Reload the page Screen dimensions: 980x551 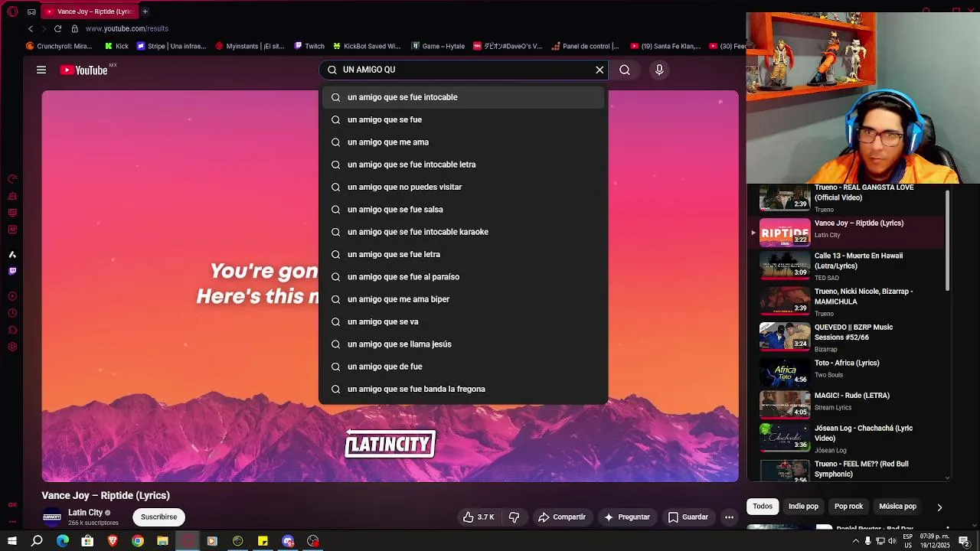click(57, 28)
